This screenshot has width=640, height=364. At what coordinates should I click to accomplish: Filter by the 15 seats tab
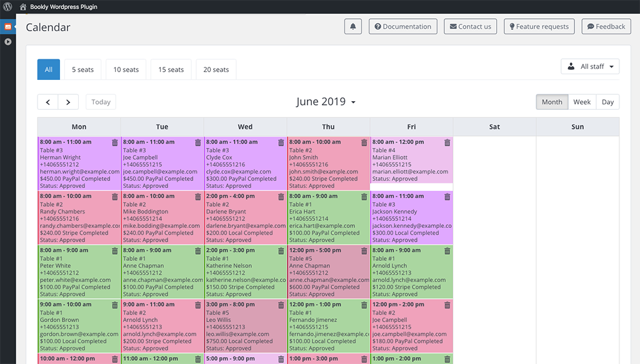(171, 69)
